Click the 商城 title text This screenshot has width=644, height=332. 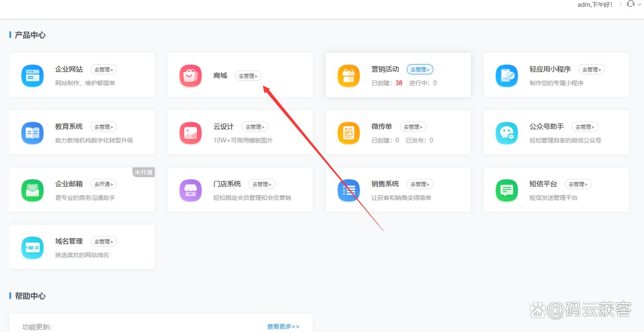[x=220, y=76]
